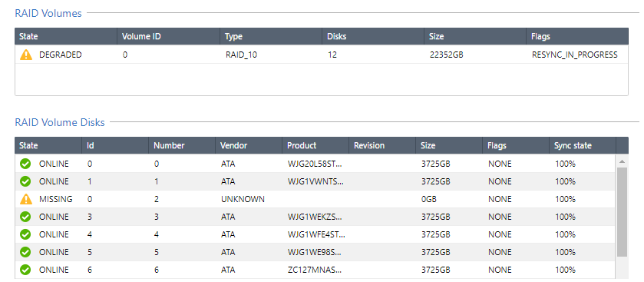Viewport: 644px width, 282px height.
Task: Click the scrollbar up arrow in disks list
Action: (622, 161)
